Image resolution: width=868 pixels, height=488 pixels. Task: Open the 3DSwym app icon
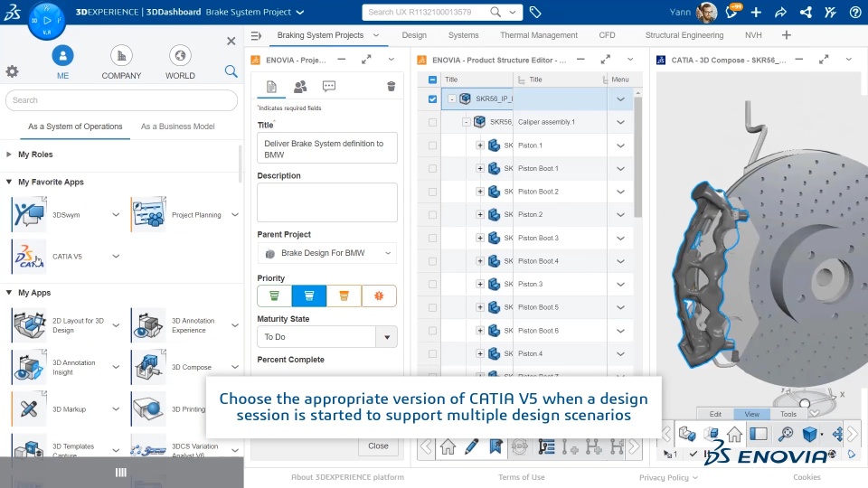point(29,214)
